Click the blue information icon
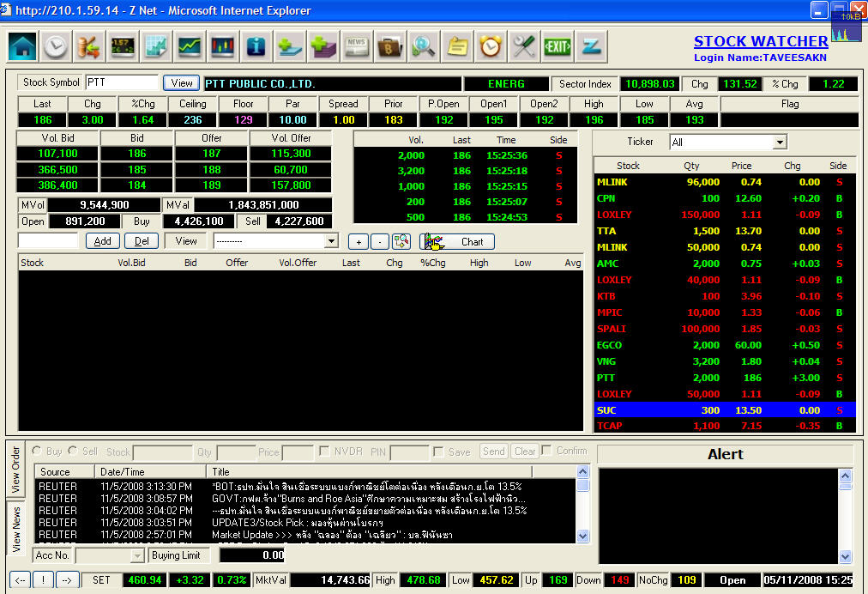Viewport: 868px width, 594px height. (x=256, y=46)
